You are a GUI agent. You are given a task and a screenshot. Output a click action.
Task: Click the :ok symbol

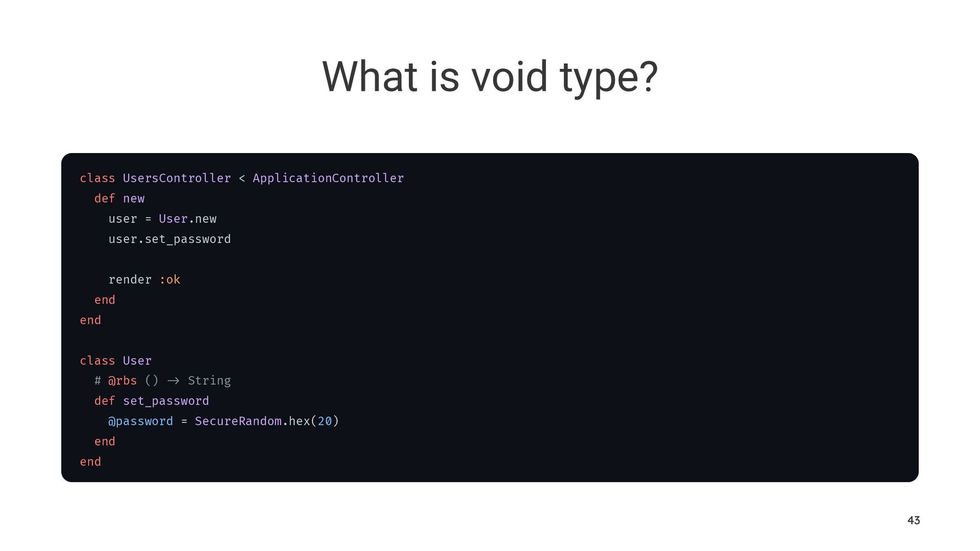click(170, 280)
